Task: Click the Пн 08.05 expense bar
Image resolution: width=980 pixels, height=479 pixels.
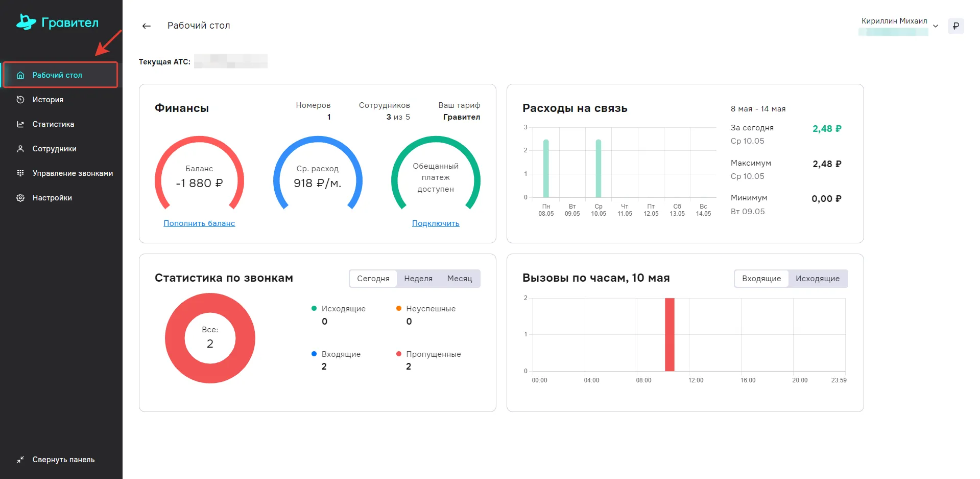Action: click(546, 168)
